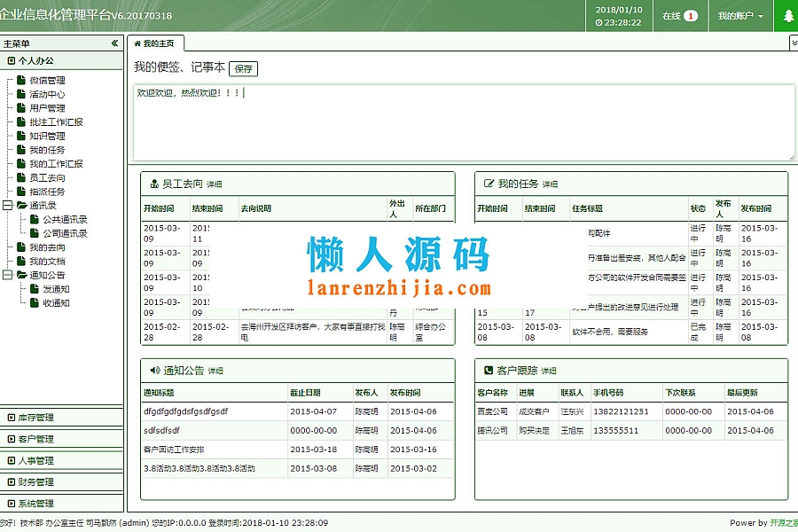Click phone number 13822121251

(621, 411)
